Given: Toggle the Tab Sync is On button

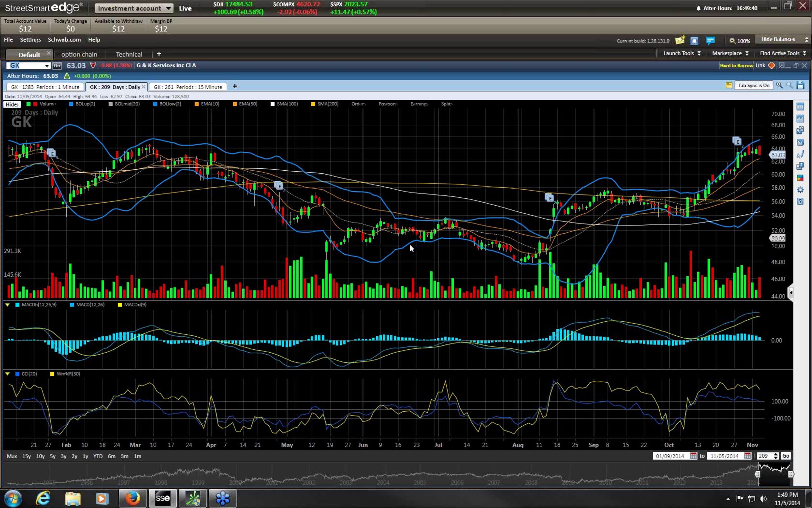Looking at the screenshot, I should 753,85.
